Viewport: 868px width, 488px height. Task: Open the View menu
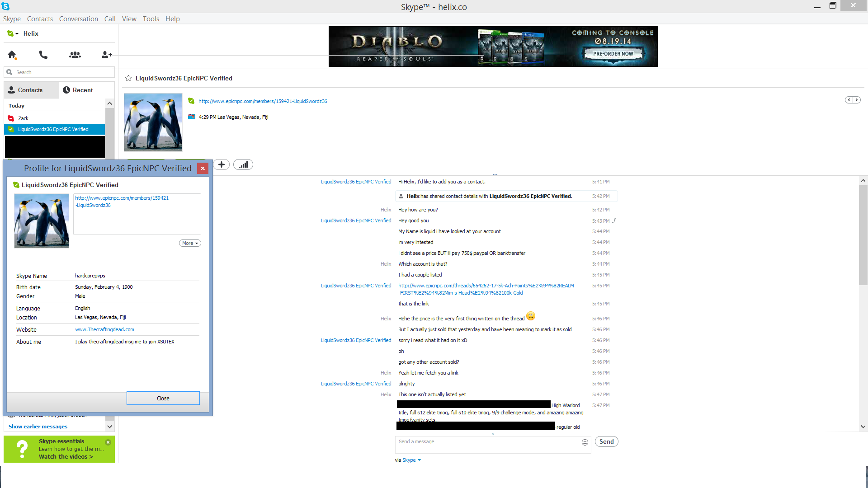[129, 19]
